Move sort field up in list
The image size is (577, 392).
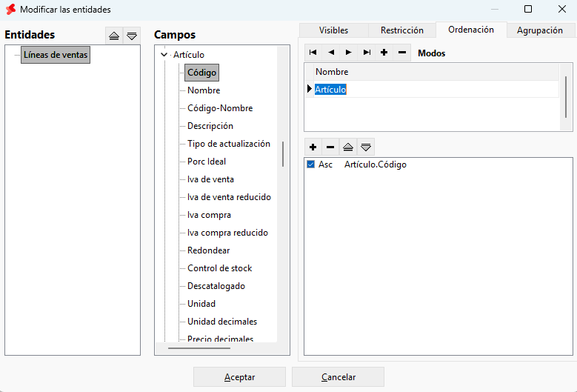pyautogui.click(x=348, y=147)
